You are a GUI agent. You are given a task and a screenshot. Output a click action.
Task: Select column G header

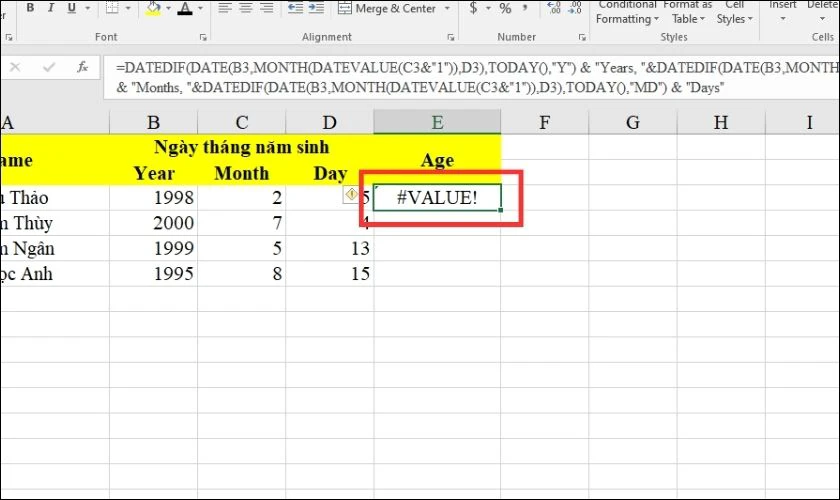[x=633, y=122]
